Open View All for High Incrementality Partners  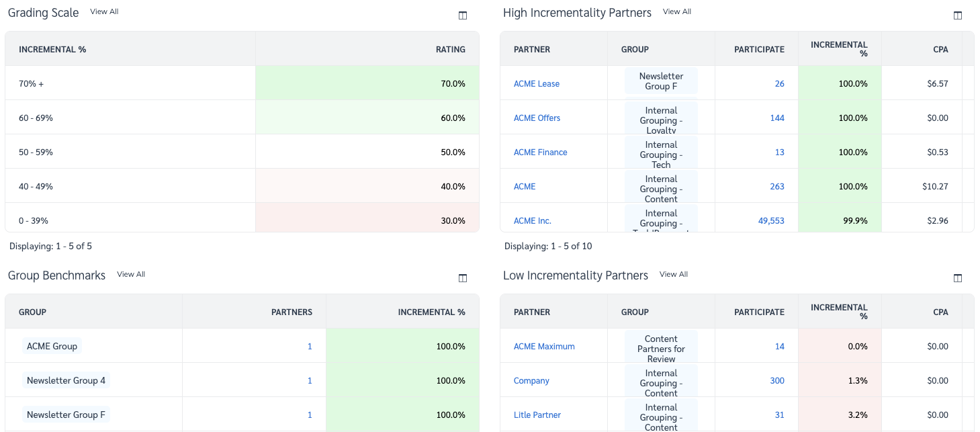click(x=677, y=11)
